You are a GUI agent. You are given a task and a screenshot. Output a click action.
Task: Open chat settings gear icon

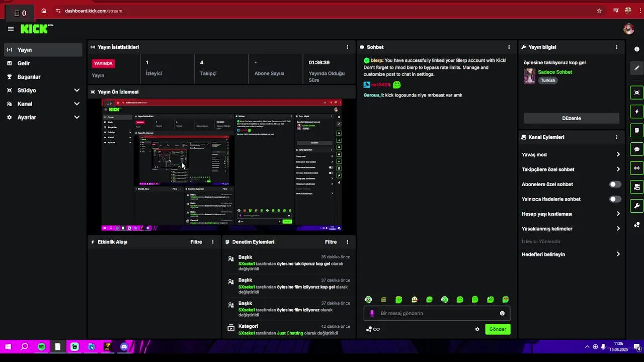477,329
